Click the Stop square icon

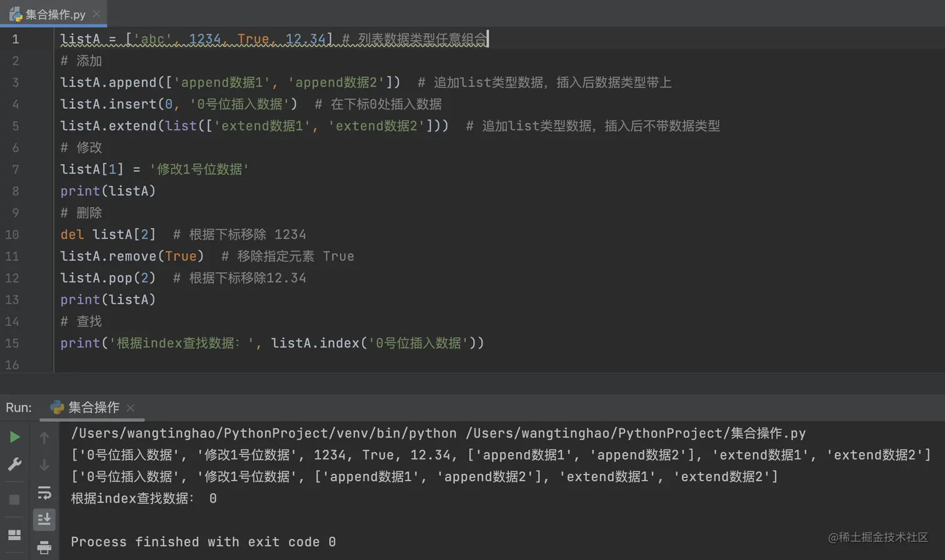14,499
